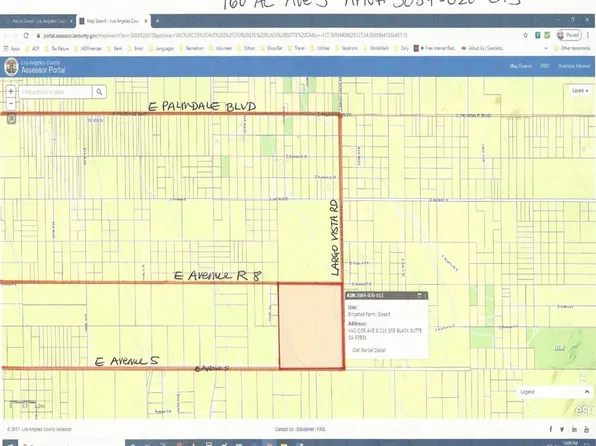The width and height of the screenshot is (596, 446).
Task: Click the highlighted orange parcel on map
Action: click(x=311, y=326)
